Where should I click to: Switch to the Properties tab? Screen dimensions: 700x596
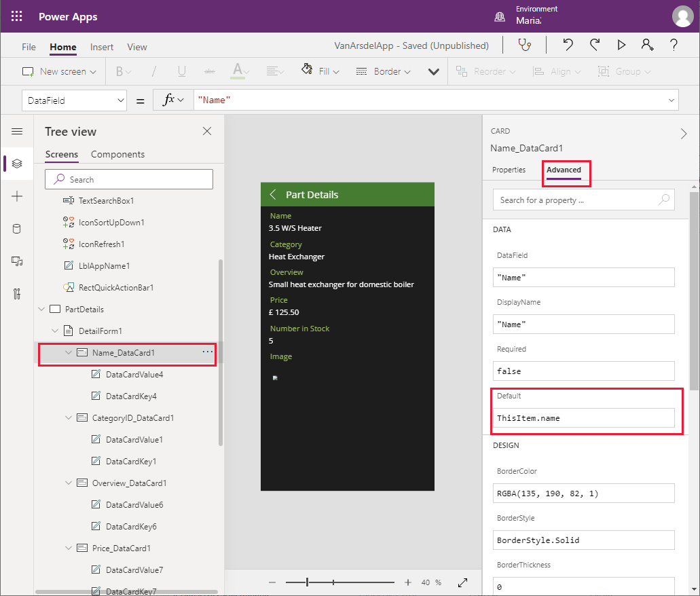[x=509, y=170]
